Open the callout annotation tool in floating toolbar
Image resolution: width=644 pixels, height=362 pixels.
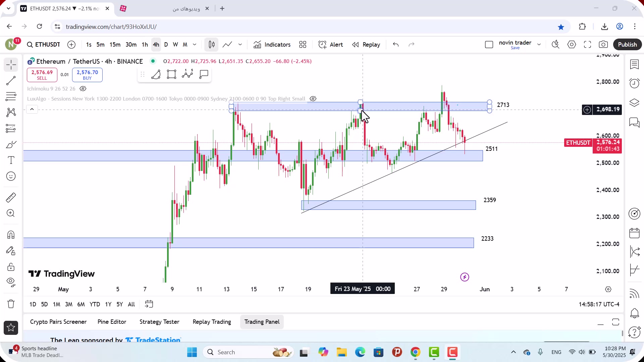pos(204,74)
